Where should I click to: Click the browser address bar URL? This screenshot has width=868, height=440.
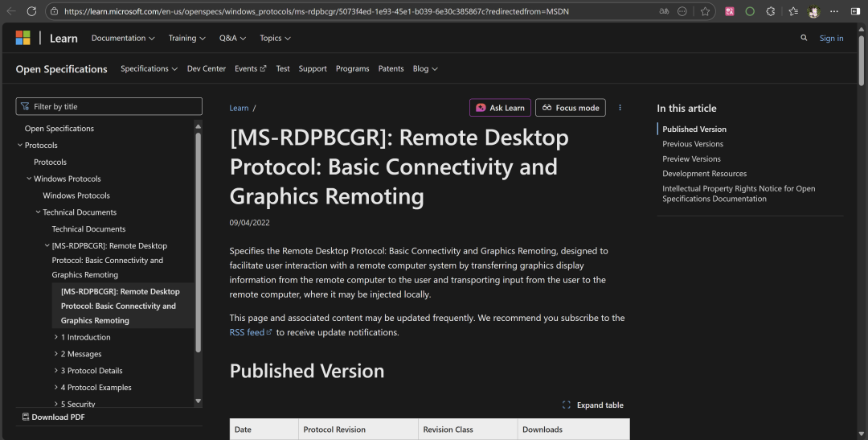point(316,11)
